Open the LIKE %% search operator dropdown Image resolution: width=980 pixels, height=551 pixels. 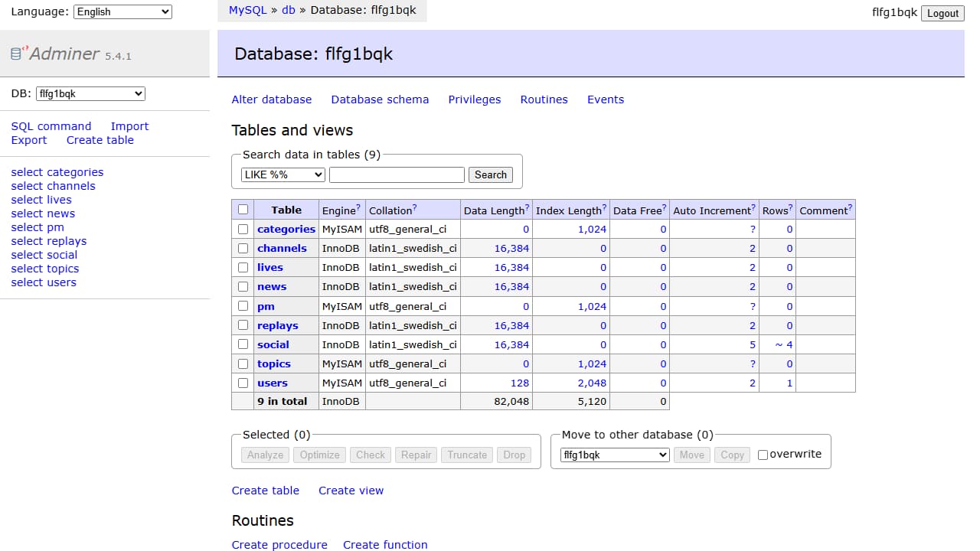282,174
